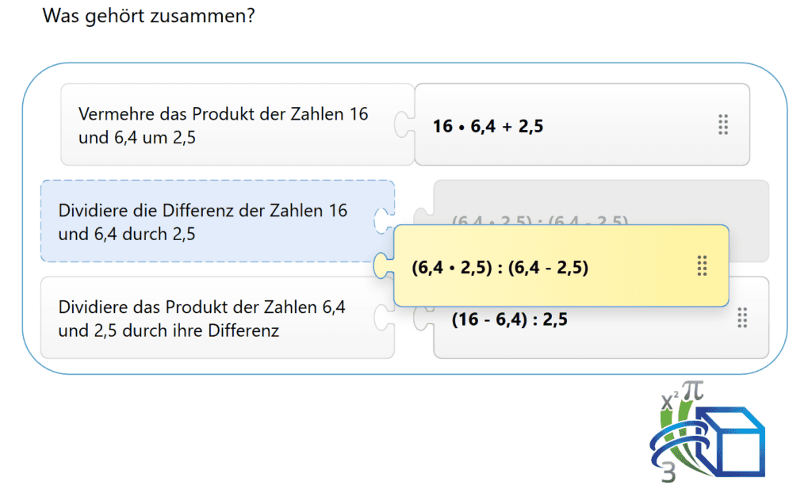812x504 pixels.
Task: Click the dotted grip on the yellow tile
Action: (x=702, y=267)
